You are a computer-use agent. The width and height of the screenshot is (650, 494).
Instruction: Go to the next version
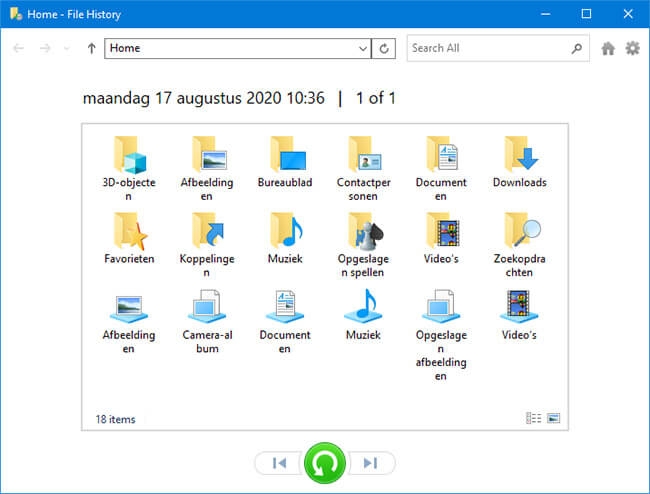[371, 463]
